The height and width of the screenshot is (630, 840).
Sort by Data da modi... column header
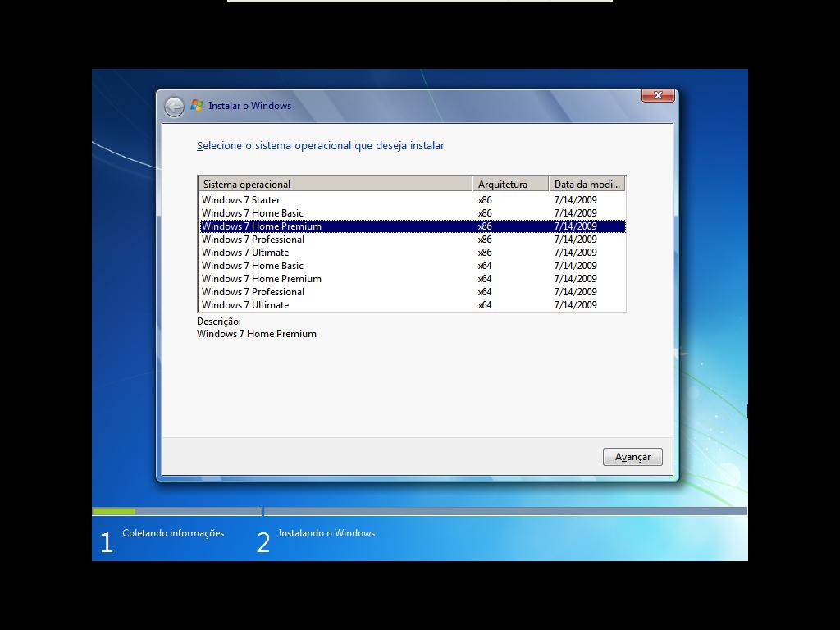587,184
